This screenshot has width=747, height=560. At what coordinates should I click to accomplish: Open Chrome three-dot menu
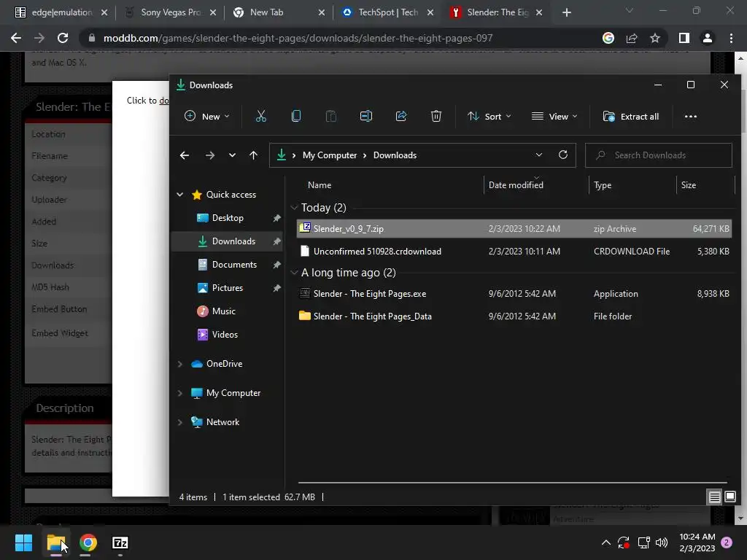[731, 38]
